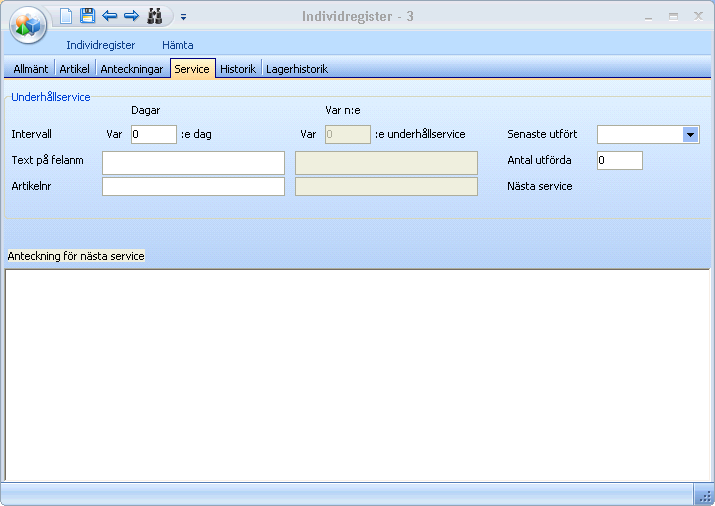Screen dimensions: 715x506
Task: Click the Antal utförda number field
Action: (619, 160)
